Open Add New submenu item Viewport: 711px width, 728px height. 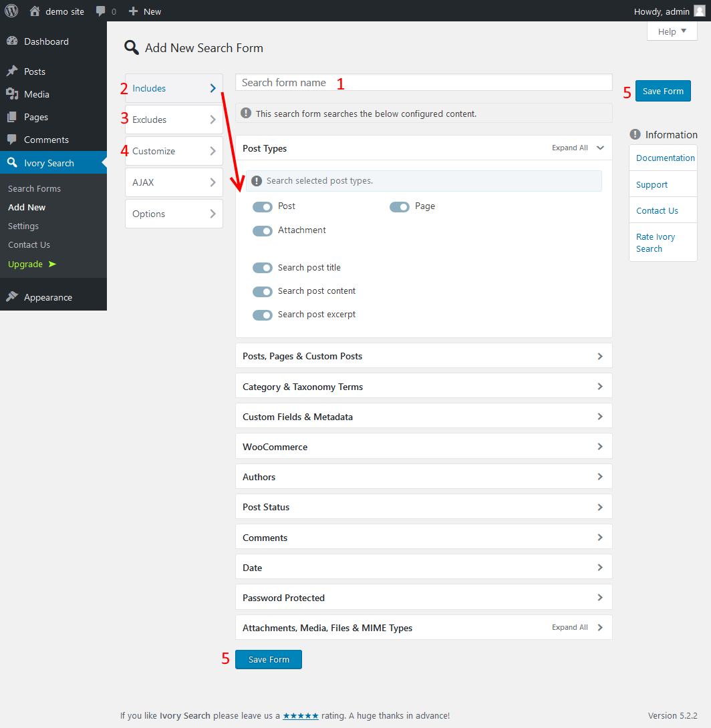[x=27, y=207]
